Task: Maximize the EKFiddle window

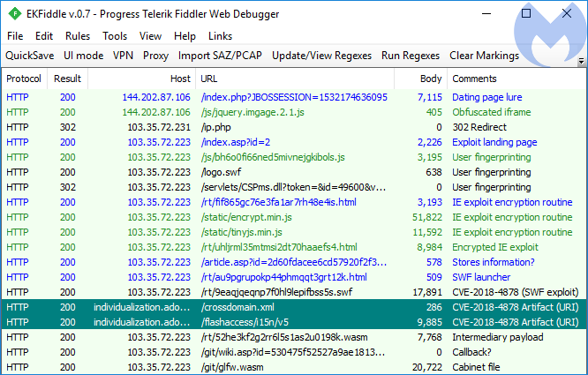Action: coord(526,13)
